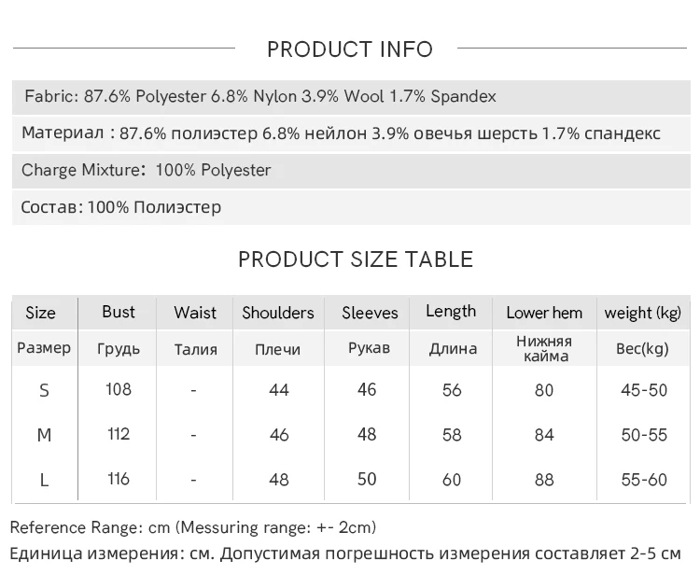Click the 108 bust value for size S
Image resolution: width=700 pixels, height=588 pixels.
click(x=119, y=389)
